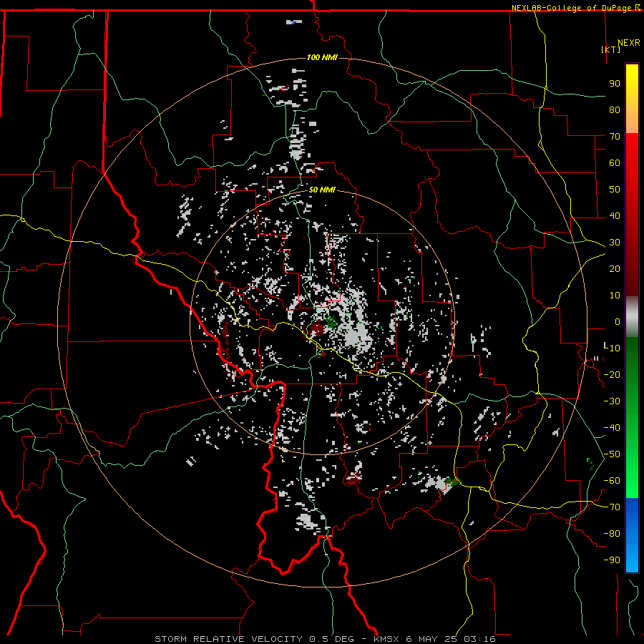The width and height of the screenshot is (644, 644).
Task: Click the 100 NMI range ring label
Action: (x=322, y=57)
